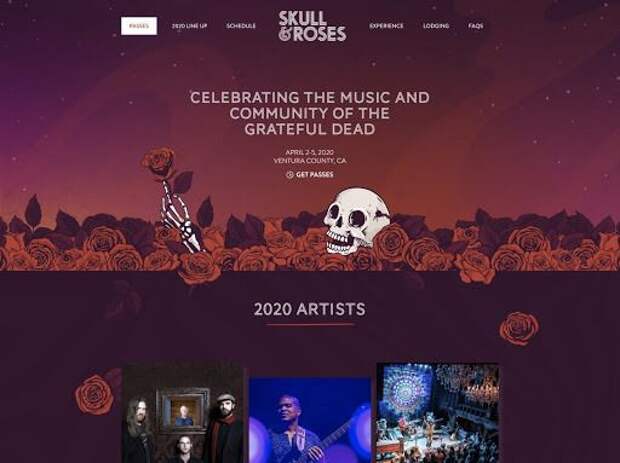
Task: Open the FAQs page
Action: pyautogui.click(x=476, y=26)
